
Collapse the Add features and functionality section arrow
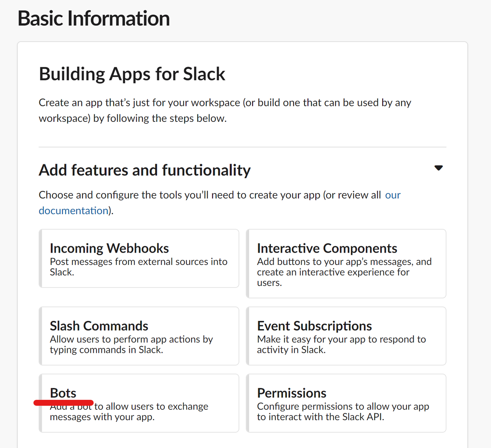coord(438,168)
